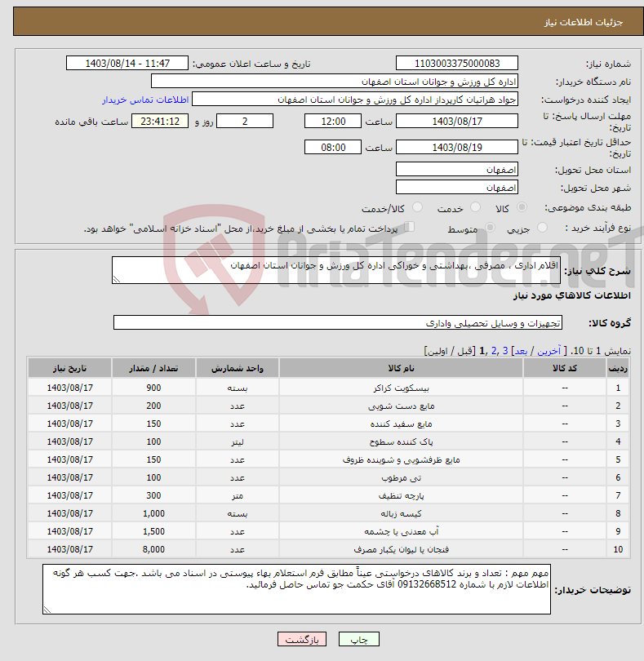Click the استان محل تحویل field
This screenshot has height=661, width=644.
coord(457,170)
